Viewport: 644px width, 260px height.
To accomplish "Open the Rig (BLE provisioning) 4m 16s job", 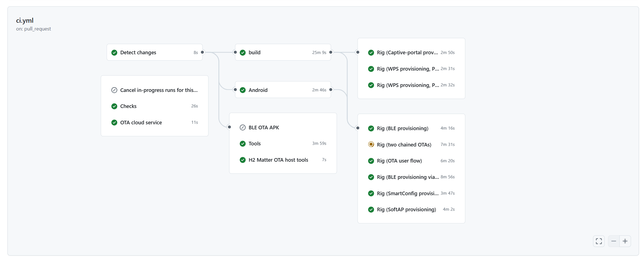I will [411, 128].
